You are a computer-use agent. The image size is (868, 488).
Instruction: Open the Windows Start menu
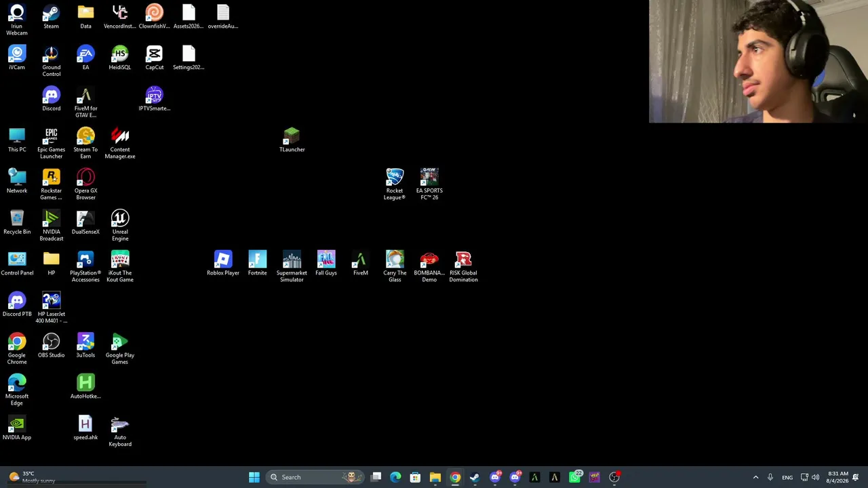(x=254, y=477)
